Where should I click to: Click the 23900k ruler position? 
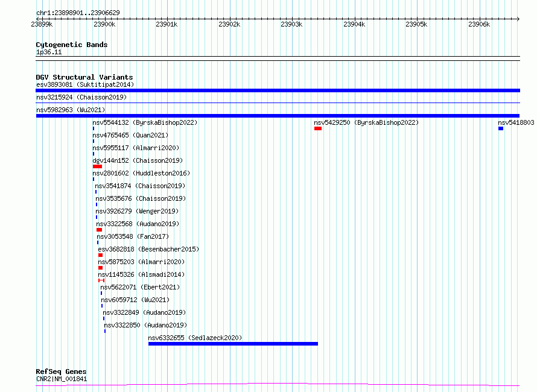point(104,24)
